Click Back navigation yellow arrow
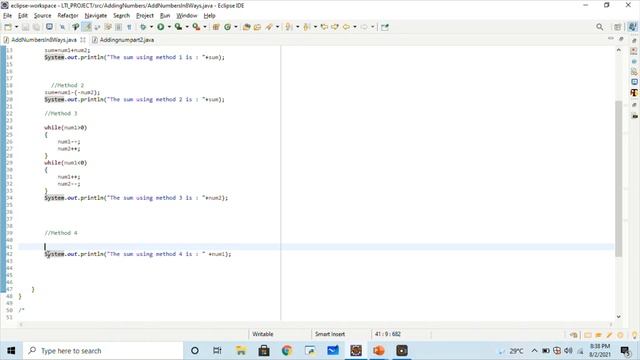The image size is (640, 360). pos(346,27)
